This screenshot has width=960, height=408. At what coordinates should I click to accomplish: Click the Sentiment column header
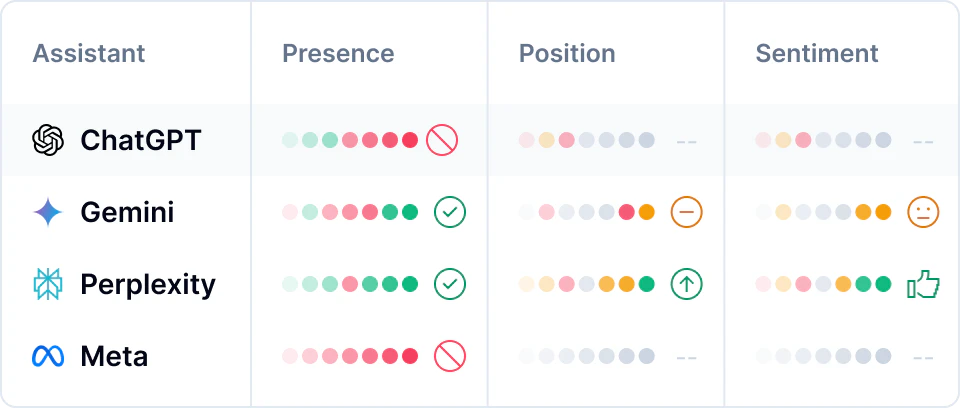tap(817, 53)
